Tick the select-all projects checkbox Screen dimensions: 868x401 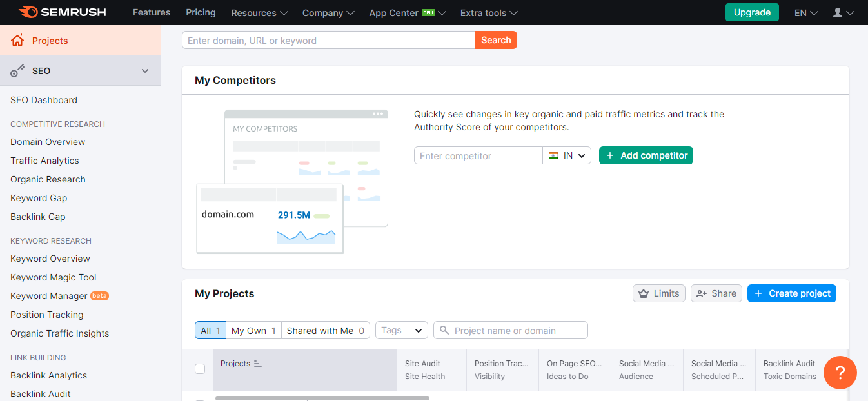[200, 369]
